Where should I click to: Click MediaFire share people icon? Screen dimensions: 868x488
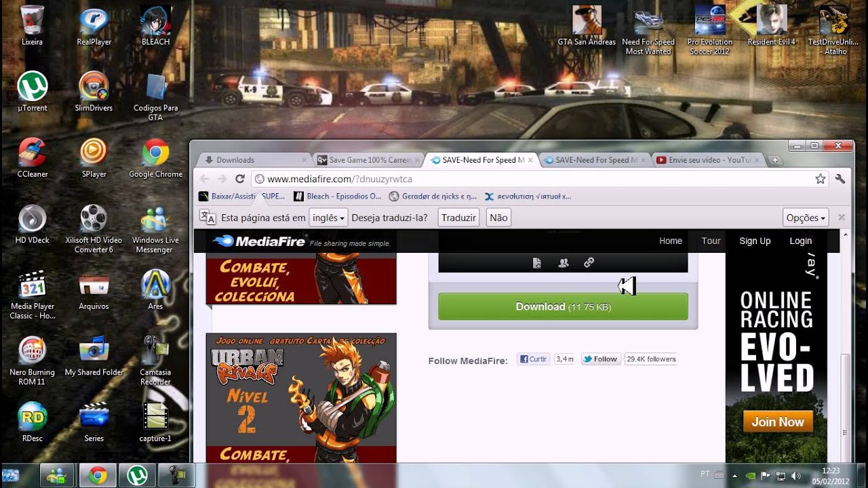(563, 263)
